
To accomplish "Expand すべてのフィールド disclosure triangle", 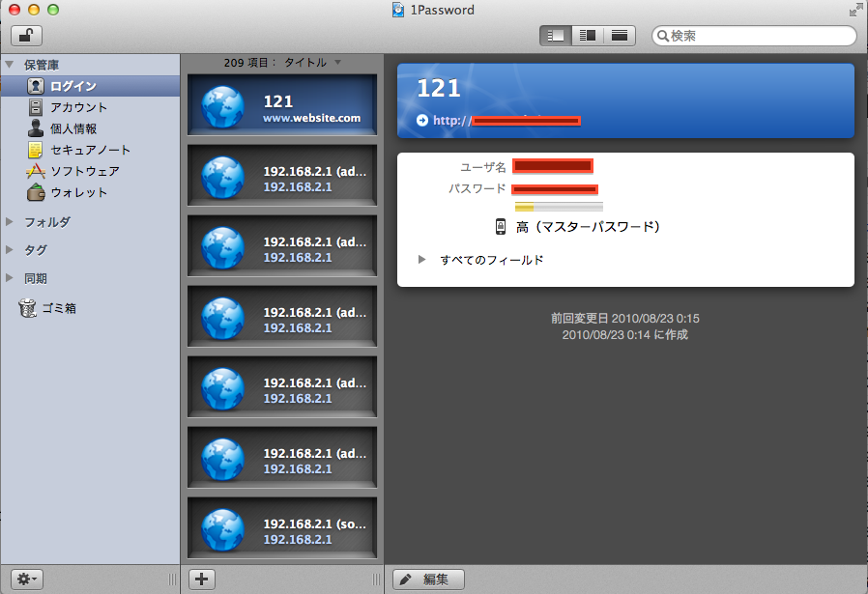I will 421,260.
